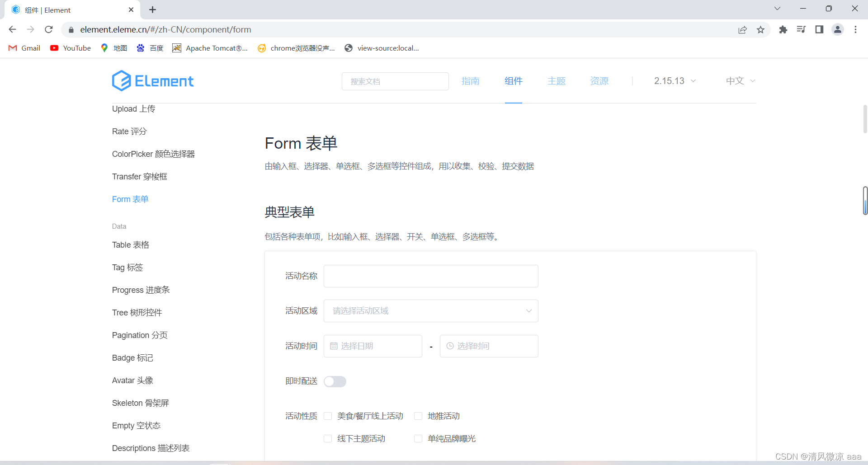Select the 组件 nav tab

click(514, 81)
